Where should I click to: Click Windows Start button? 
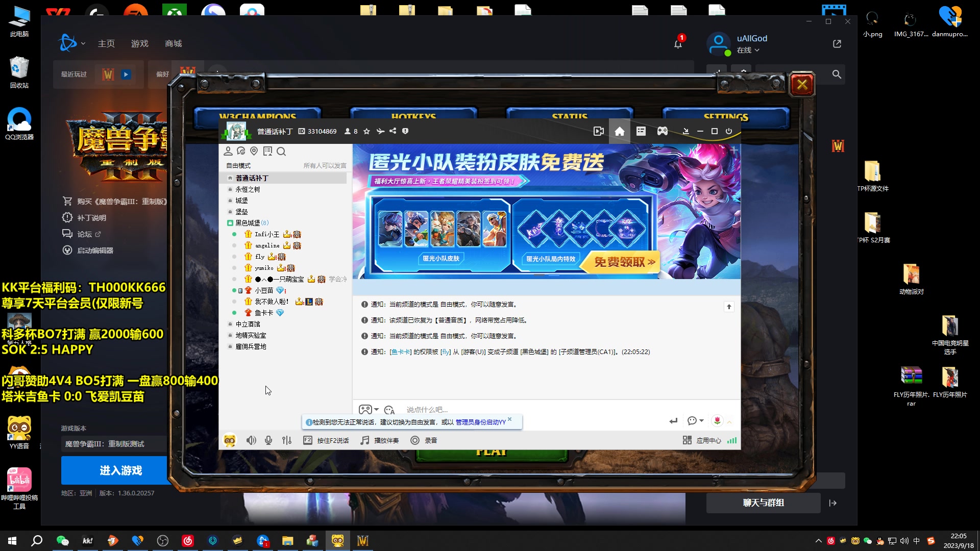[x=12, y=541]
